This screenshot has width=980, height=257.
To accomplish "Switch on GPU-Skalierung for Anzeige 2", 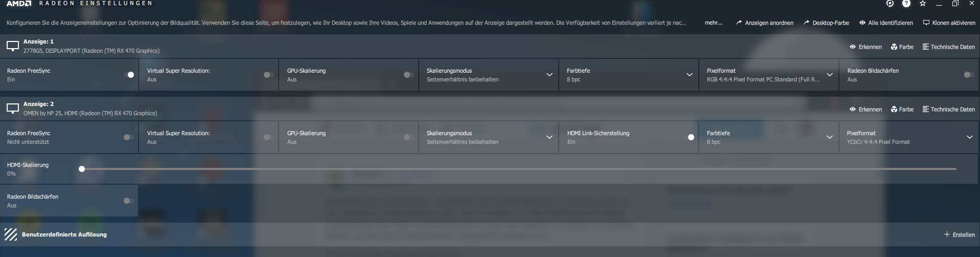I will pyautogui.click(x=408, y=137).
